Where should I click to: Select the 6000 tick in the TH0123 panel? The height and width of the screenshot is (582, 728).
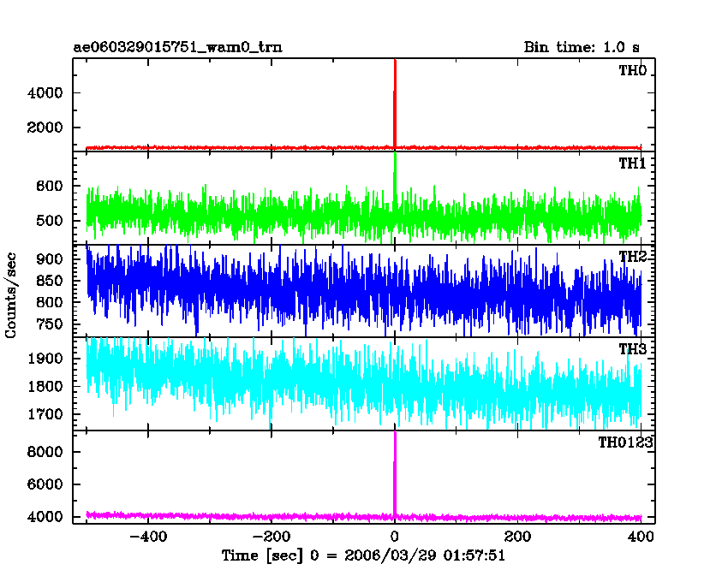45,484
